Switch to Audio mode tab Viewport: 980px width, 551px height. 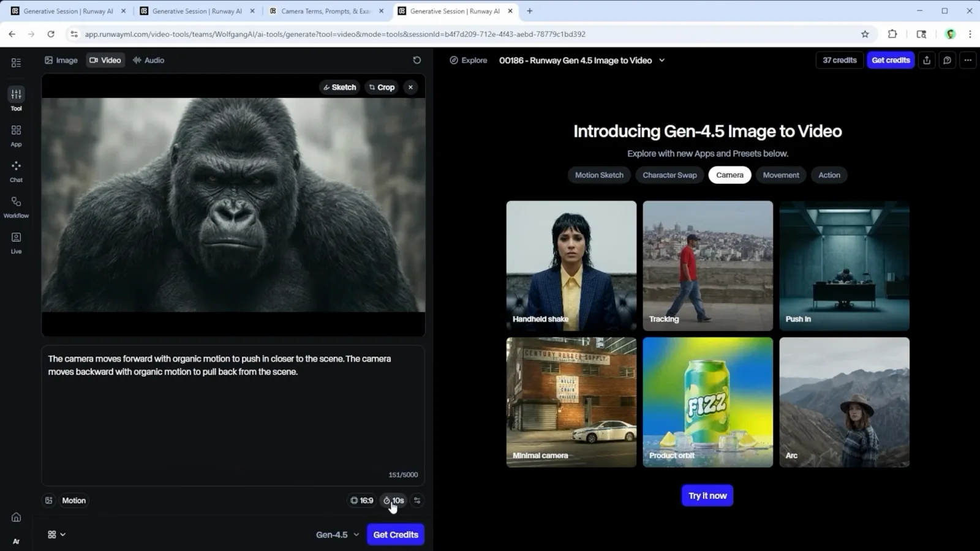click(x=148, y=60)
